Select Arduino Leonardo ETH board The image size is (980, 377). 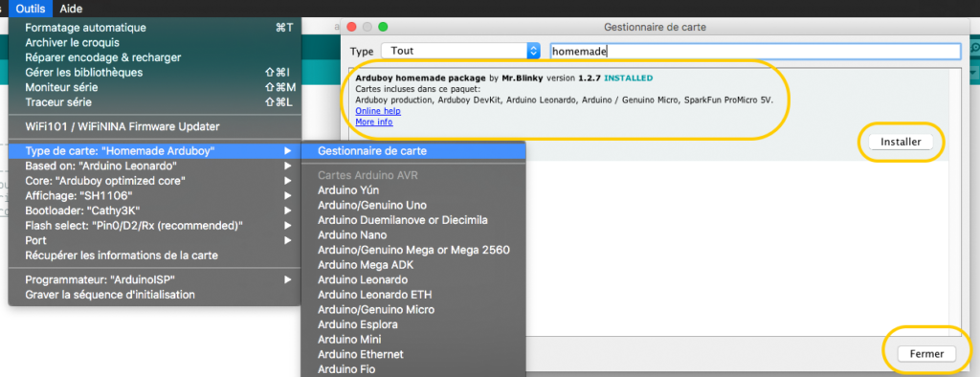(x=413, y=295)
